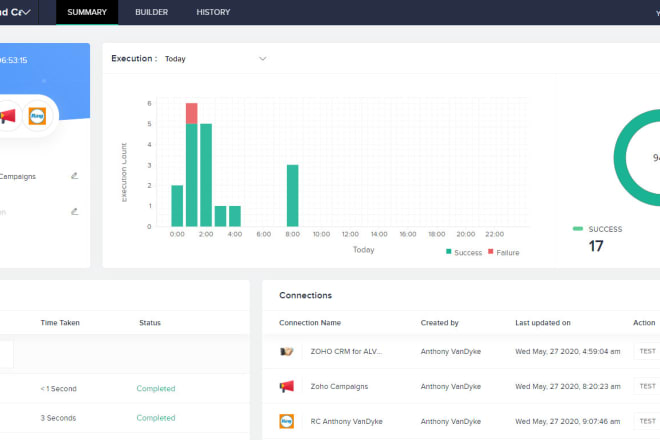The width and height of the screenshot is (660, 440).
Task: Click the Connections panel heading
Action: click(x=306, y=295)
